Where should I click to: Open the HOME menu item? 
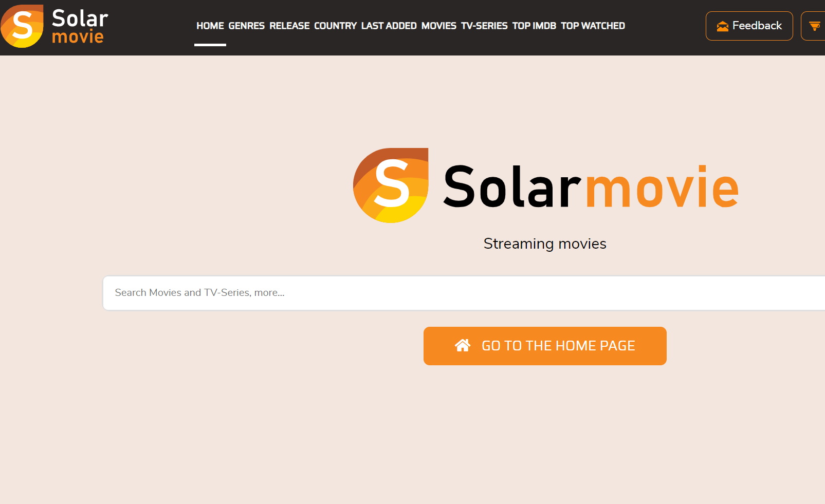click(x=210, y=26)
